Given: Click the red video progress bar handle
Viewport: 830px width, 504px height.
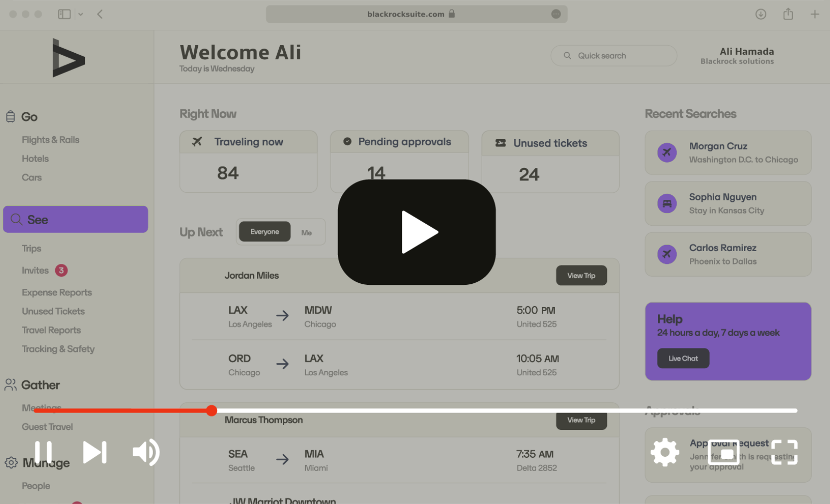Looking at the screenshot, I should click(x=212, y=411).
